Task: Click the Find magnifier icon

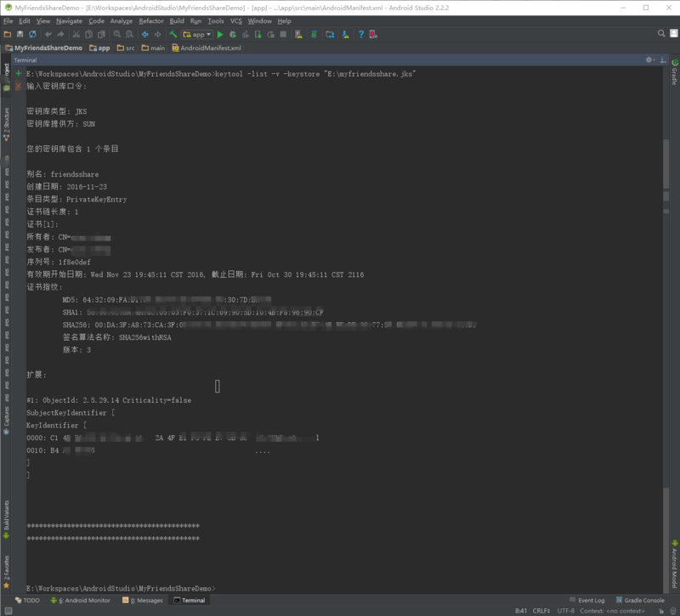Action: 117,34
